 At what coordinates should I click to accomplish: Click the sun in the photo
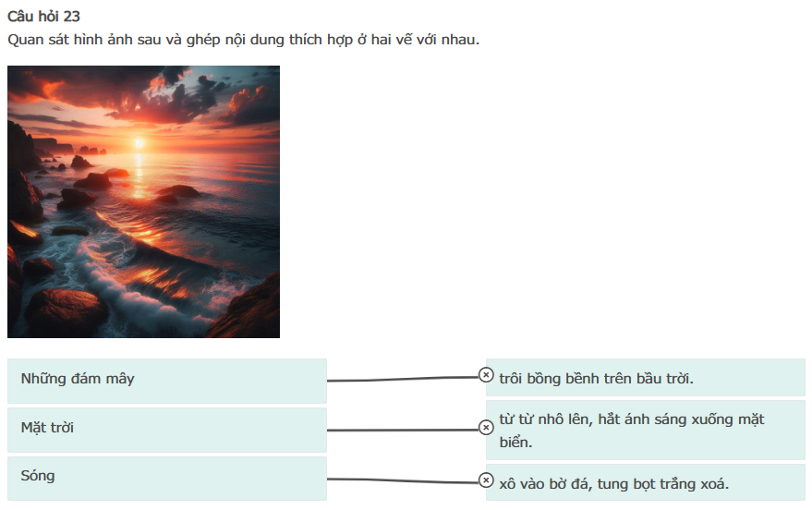click(x=139, y=141)
